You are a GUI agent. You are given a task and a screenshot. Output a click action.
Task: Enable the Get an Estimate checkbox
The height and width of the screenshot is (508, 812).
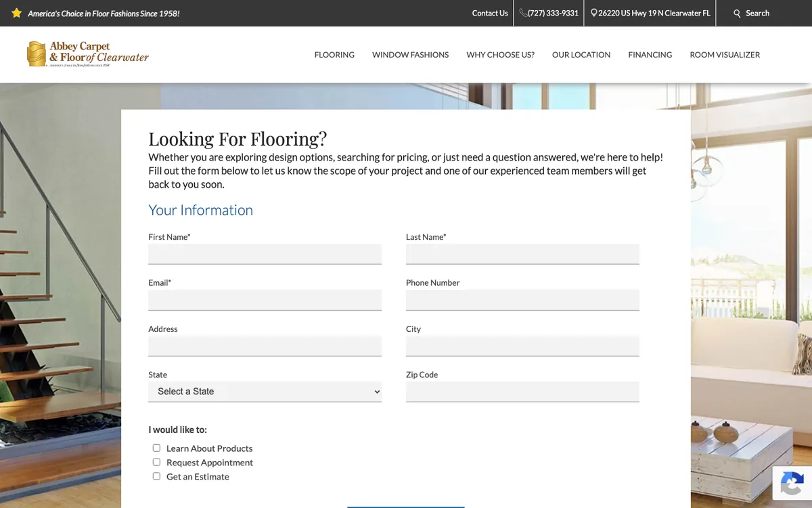[x=156, y=476]
